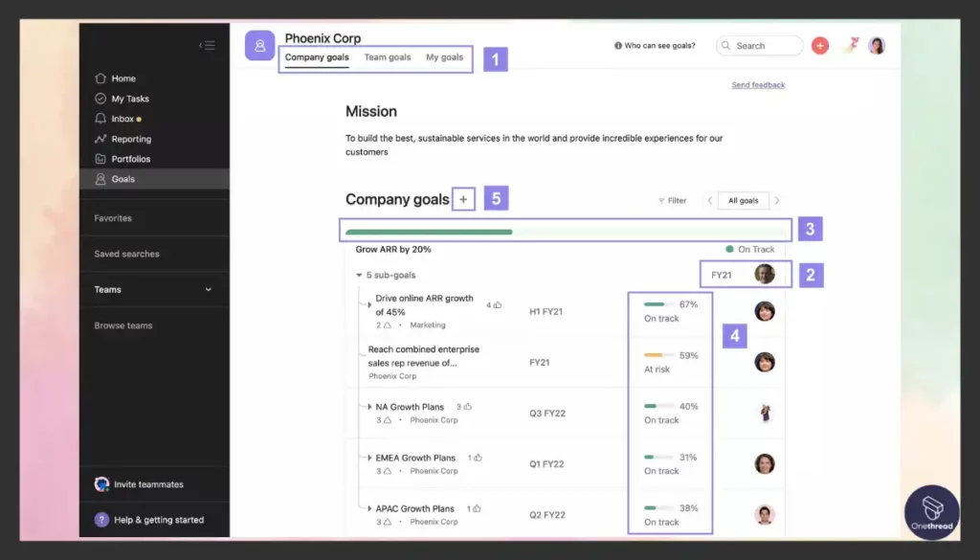Screen dimensions: 980x560
Task: Collapse the 5 sub-goals list
Action: (359, 275)
